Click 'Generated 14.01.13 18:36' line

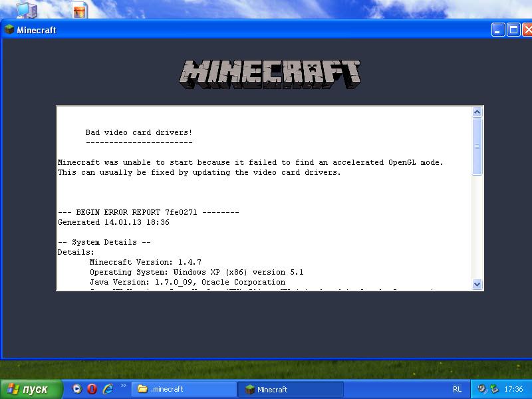click(x=113, y=222)
